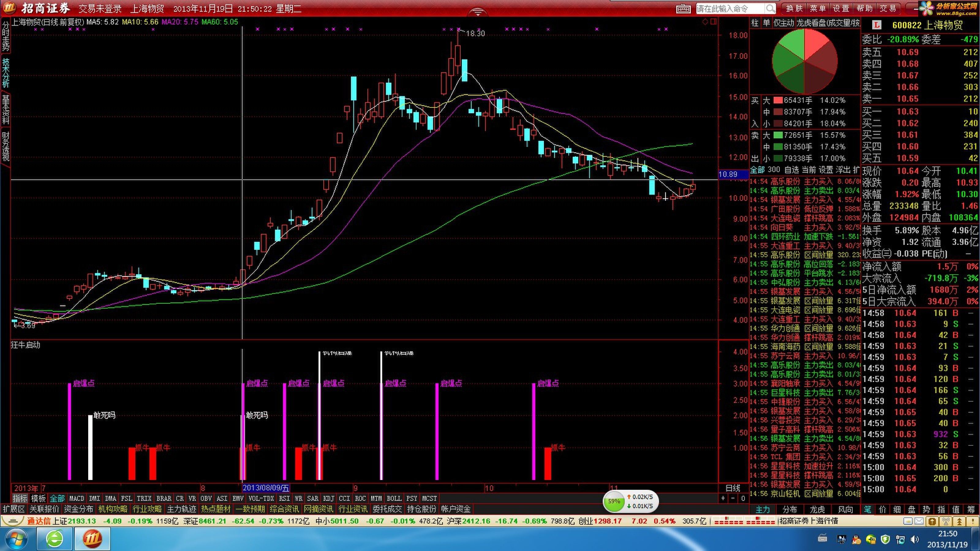Image resolution: width=980 pixels, height=551 pixels.
Task: Open 设置 in the alert list header
Action: [826, 170]
